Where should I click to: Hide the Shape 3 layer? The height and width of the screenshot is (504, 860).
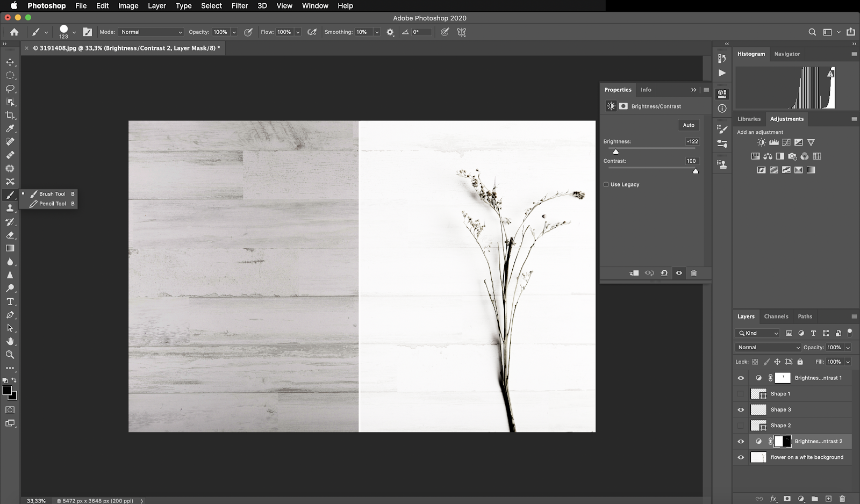(x=741, y=410)
